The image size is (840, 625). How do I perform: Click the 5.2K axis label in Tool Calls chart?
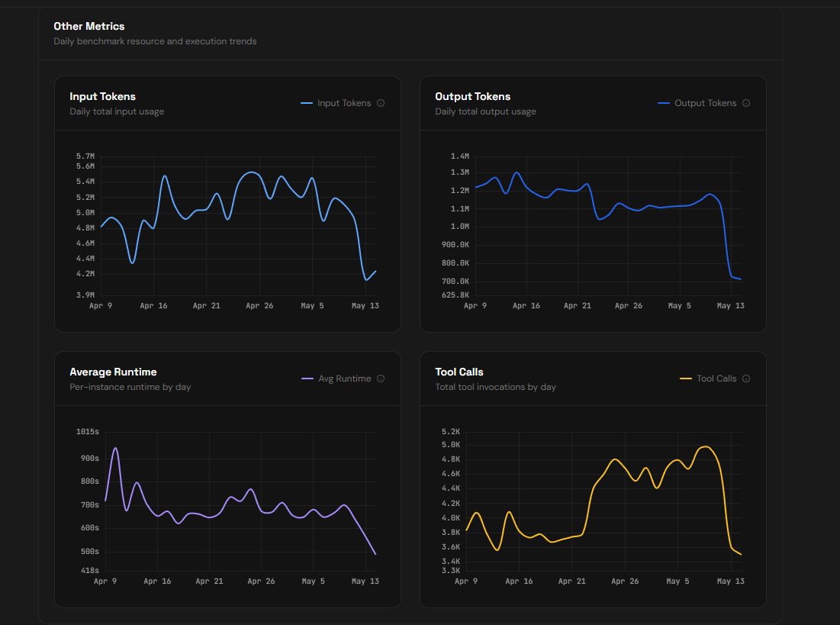click(451, 432)
